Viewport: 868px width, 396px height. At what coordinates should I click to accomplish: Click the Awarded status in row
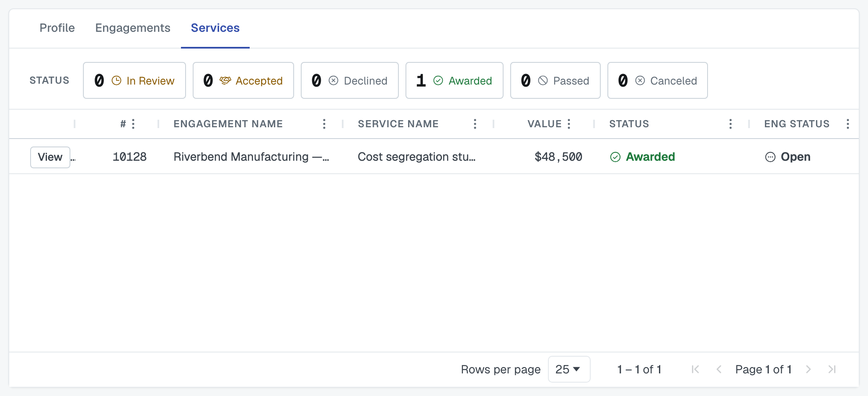click(x=643, y=157)
